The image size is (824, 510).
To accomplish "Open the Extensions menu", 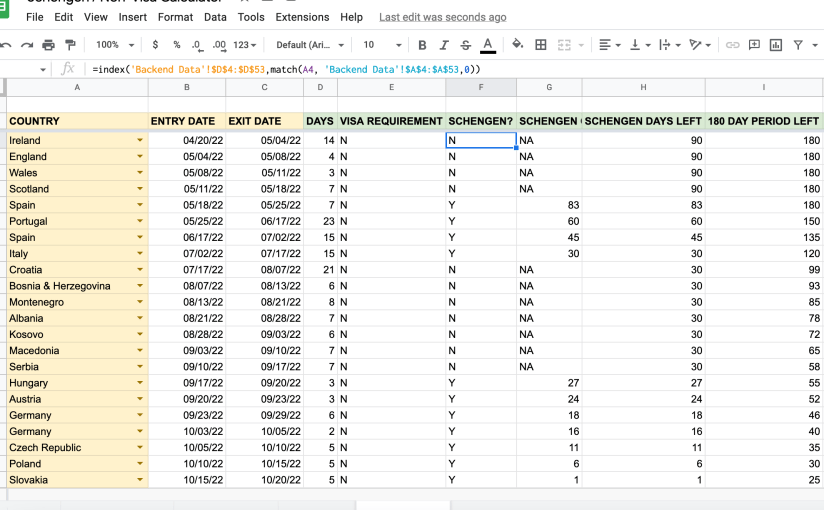I will pyautogui.click(x=302, y=17).
